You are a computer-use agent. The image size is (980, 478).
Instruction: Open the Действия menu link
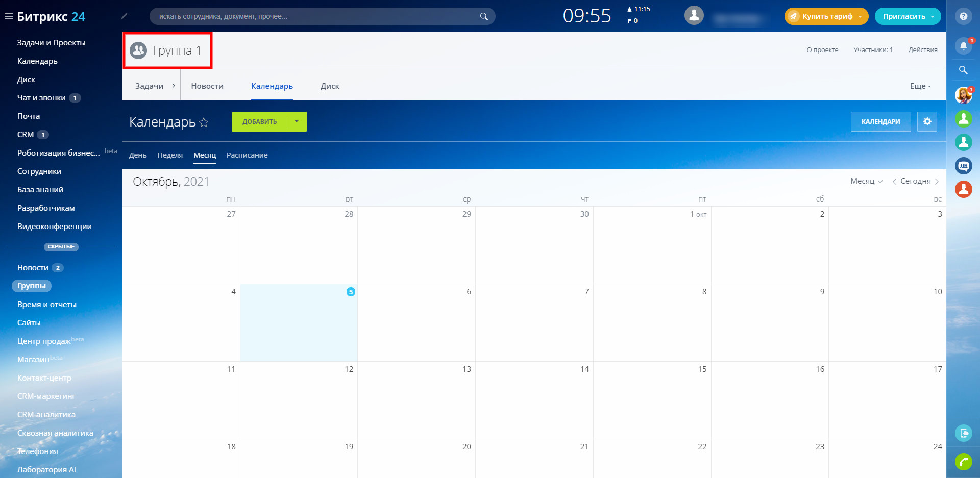point(923,50)
